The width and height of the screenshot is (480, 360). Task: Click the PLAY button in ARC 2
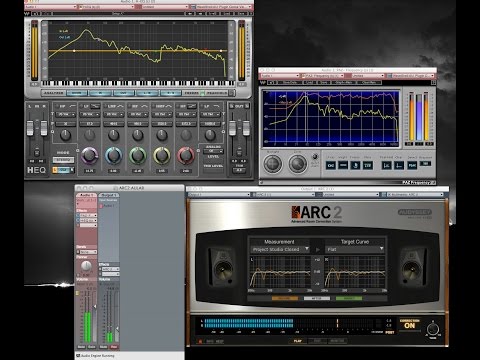298,341
